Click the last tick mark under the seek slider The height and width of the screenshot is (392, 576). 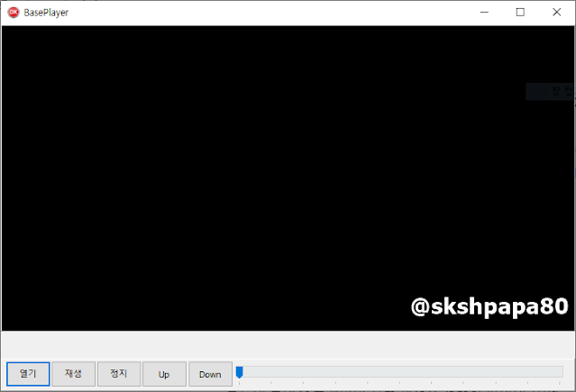pyautogui.click(x=560, y=383)
